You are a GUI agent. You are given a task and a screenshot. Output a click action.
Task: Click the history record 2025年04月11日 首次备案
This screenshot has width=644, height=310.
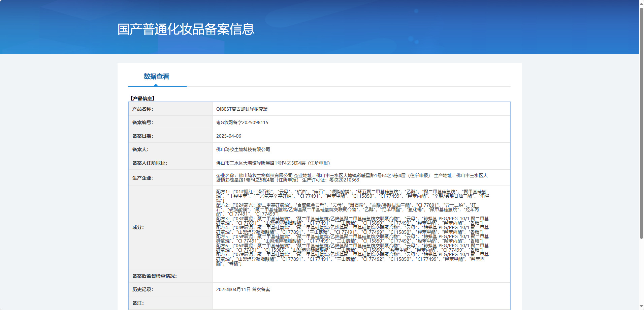(243, 289)
